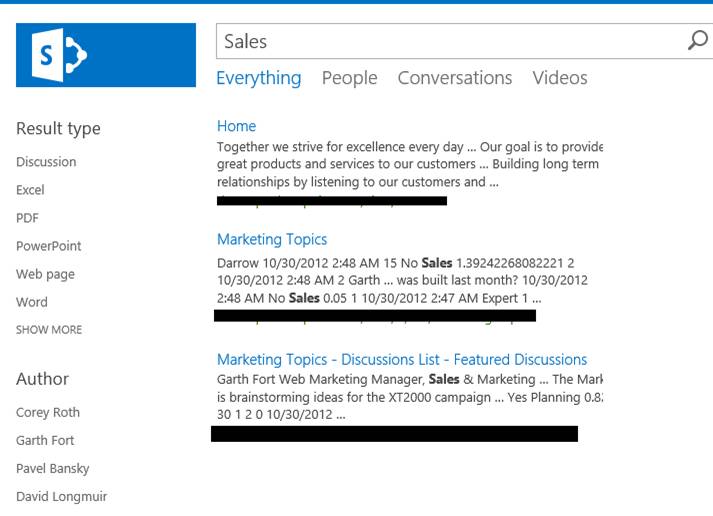Image resolution: width=713 pixels, height=516 pixels.
Task: Open the Videos search tab
Action: (x=559, y=78)
